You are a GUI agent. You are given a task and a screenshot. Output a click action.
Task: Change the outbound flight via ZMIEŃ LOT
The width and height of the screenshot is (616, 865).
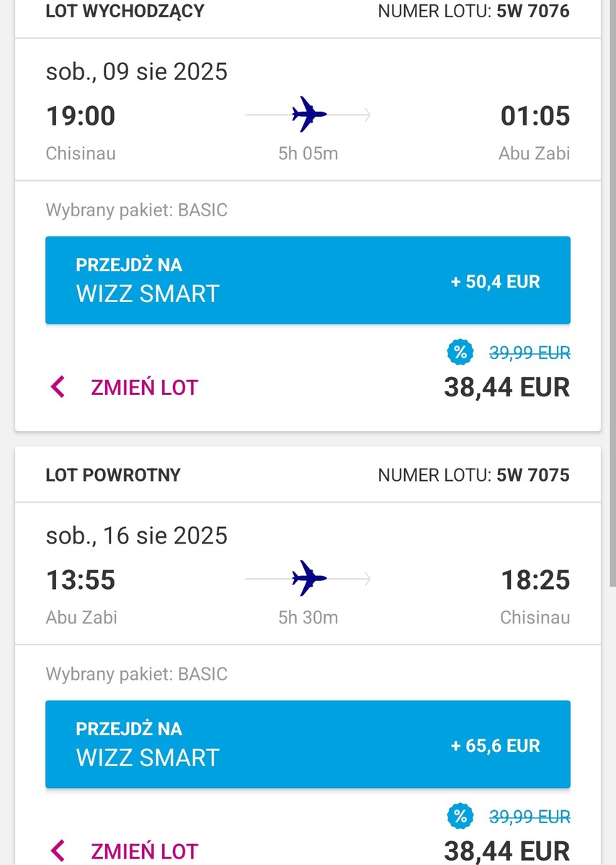[x=144, y=387]
